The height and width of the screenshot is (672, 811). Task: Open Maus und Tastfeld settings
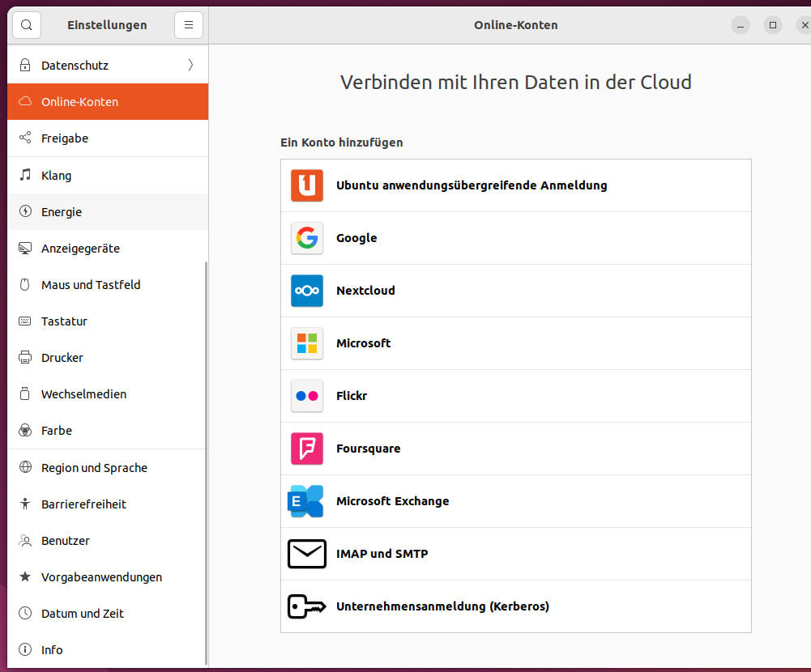[x=108, y=284]
